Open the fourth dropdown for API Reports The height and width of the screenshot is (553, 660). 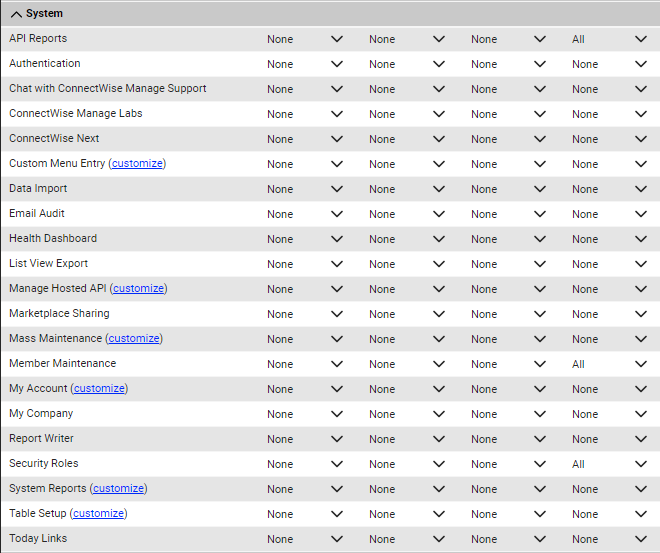(609, 39)
